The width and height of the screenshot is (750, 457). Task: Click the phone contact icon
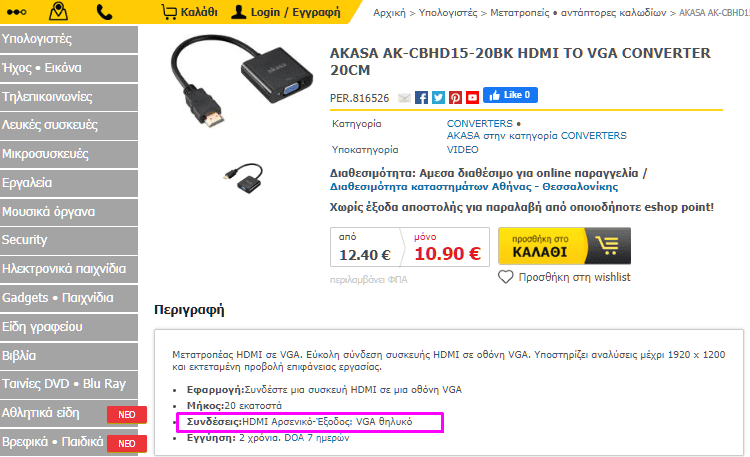(104, 12)
